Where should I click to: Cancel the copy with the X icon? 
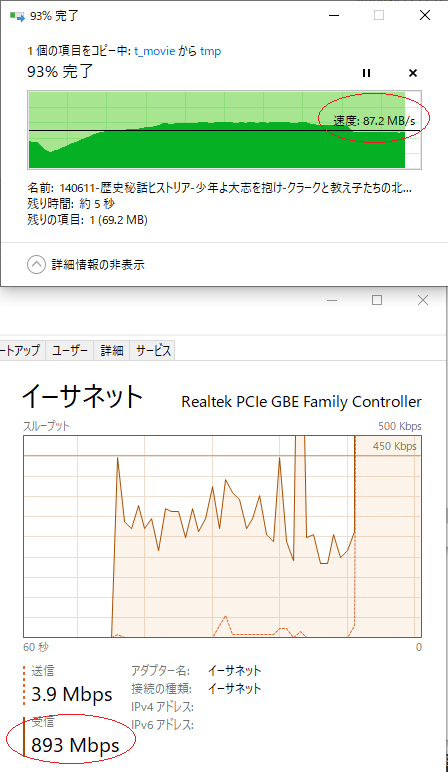413,73
